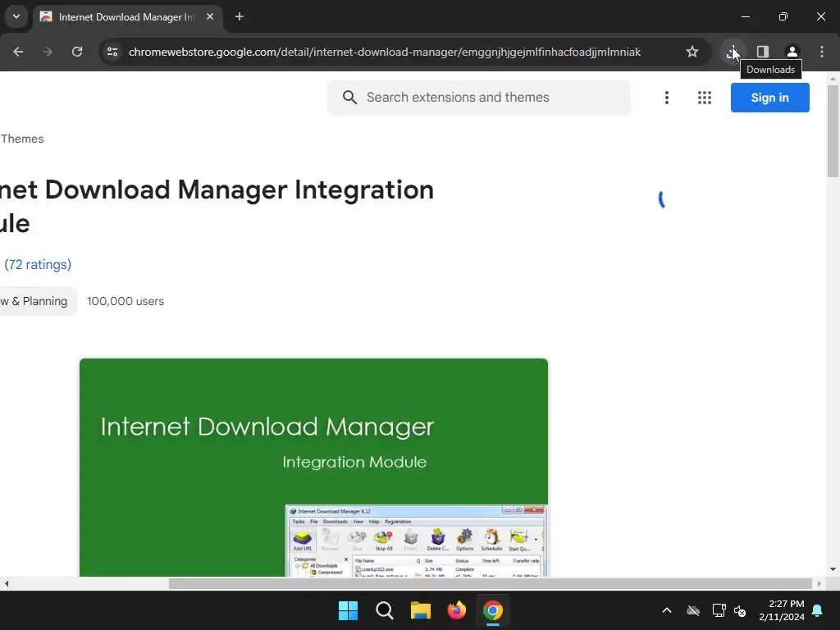Screen dimensions: 840x630
Task: Open the notifications bell icon
Action: (x=818, y=610)
